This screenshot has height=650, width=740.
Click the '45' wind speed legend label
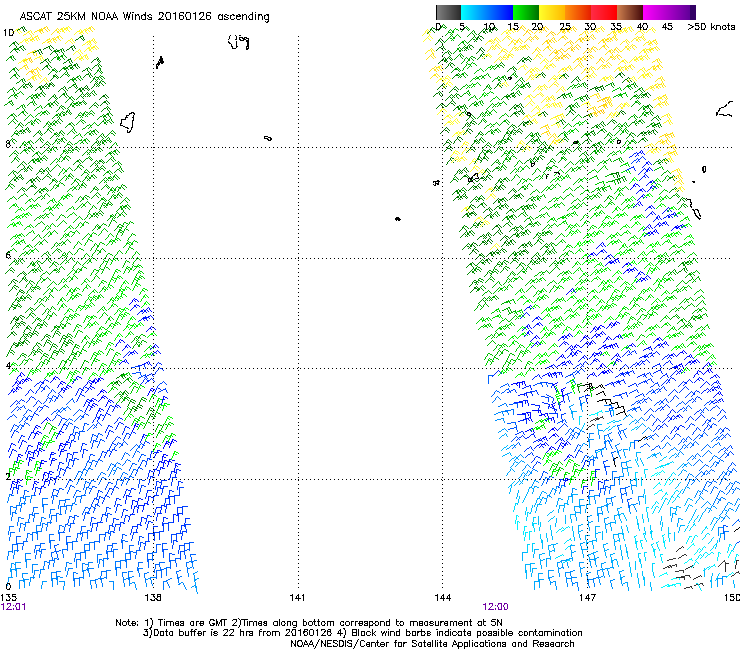(667, 27)
